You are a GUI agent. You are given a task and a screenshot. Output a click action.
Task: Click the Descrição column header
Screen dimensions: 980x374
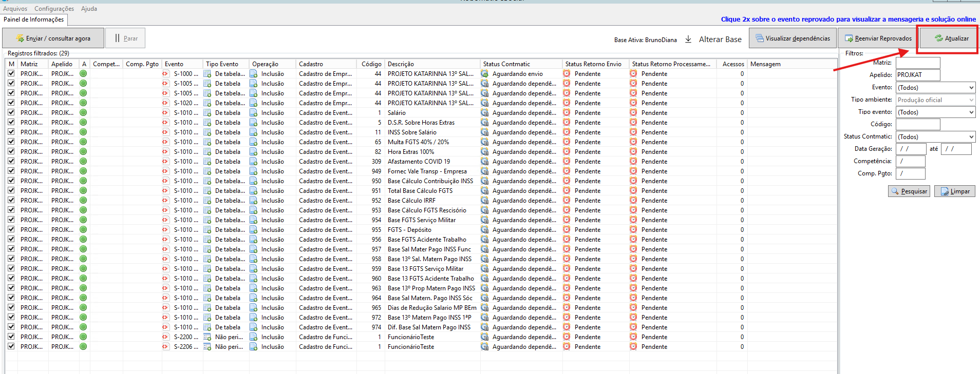432,64
